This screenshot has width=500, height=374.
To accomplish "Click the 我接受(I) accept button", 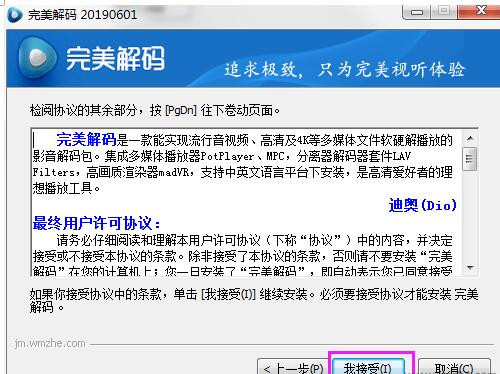I will pyautogui.click(x=369, y=367).
